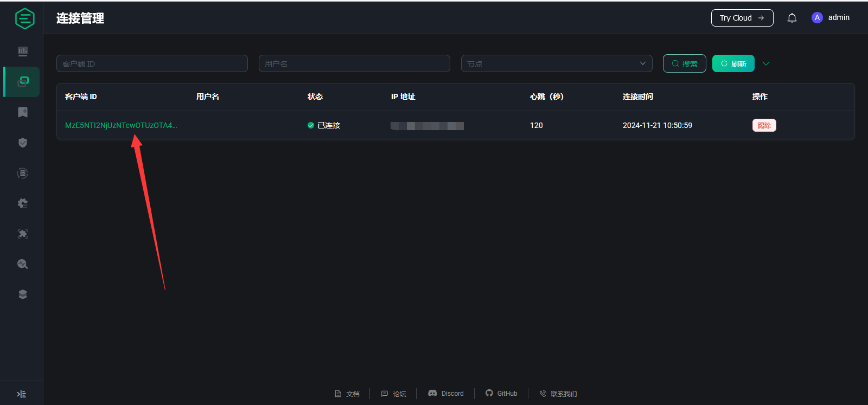Click the 连接时间 column header
868x405 pixels.
coord(638,97)
